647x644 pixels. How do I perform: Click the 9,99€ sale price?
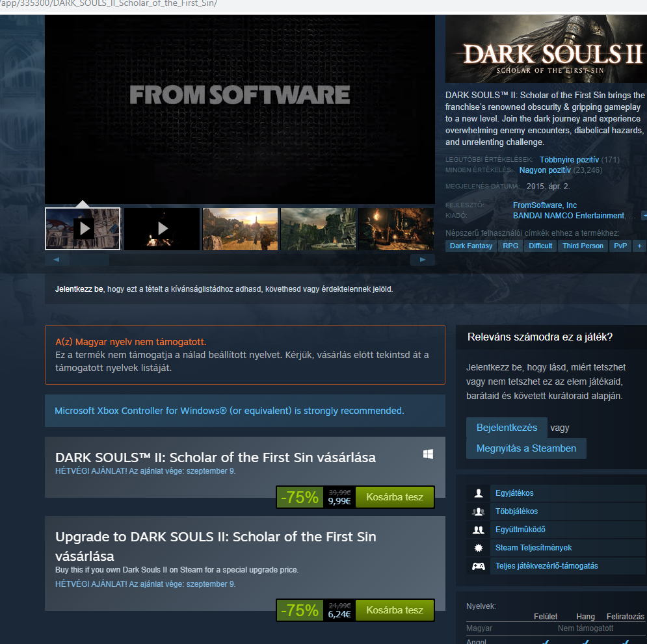click(339, 501)
